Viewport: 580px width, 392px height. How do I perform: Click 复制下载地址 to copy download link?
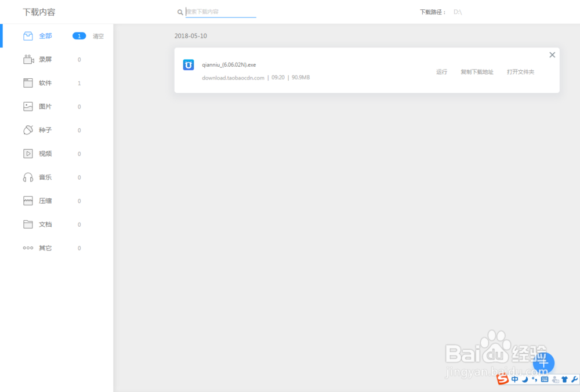[477, 72]
